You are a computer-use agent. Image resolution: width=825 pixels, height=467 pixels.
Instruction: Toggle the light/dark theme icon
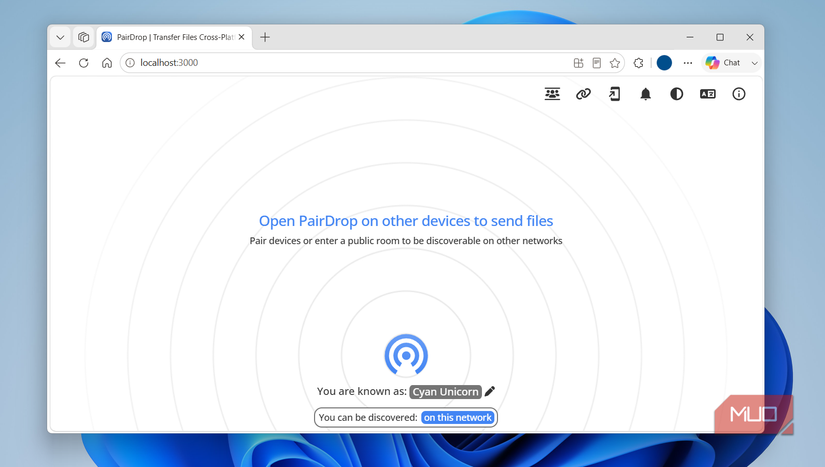pyautogui.click(x=677, y=94)
